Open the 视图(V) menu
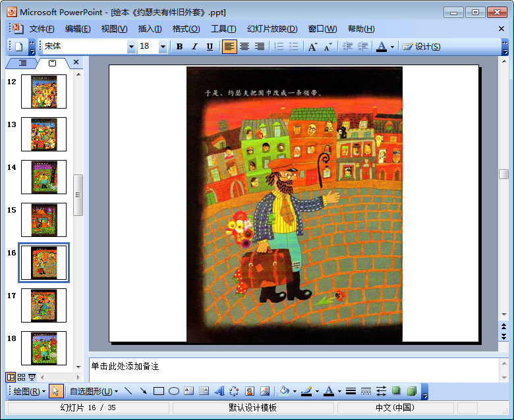The width and height of the screenshot is (514, 420). pos(114,29)
